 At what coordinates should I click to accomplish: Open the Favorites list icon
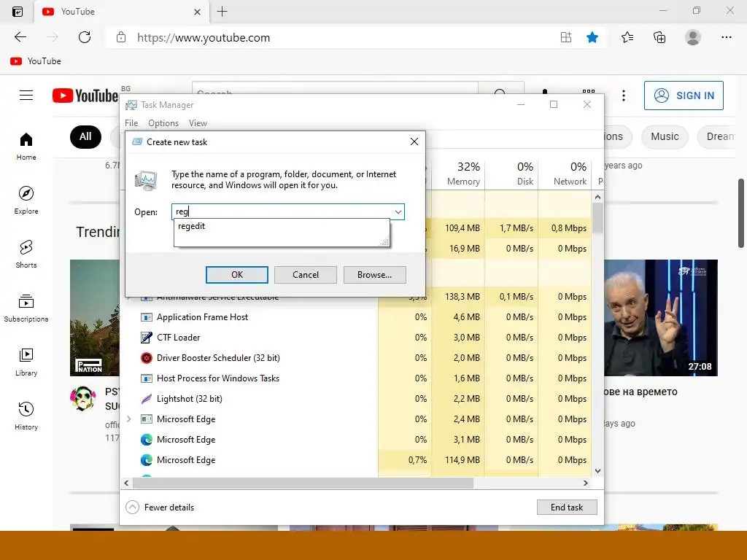[x=627, y=37]
